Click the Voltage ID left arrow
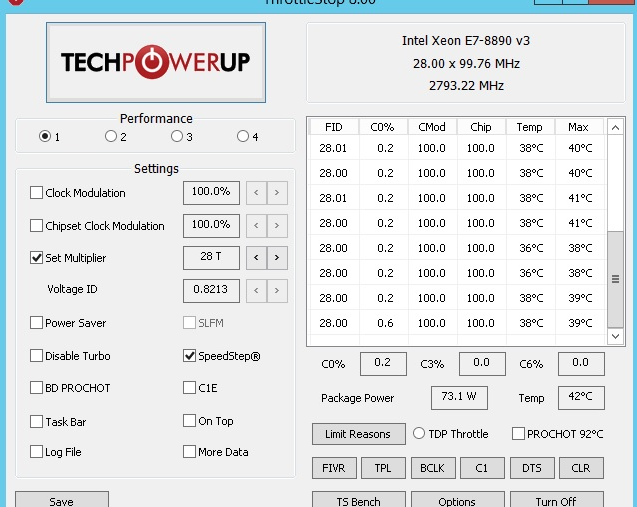Screen dimensions: 637x507 [256, 290]
